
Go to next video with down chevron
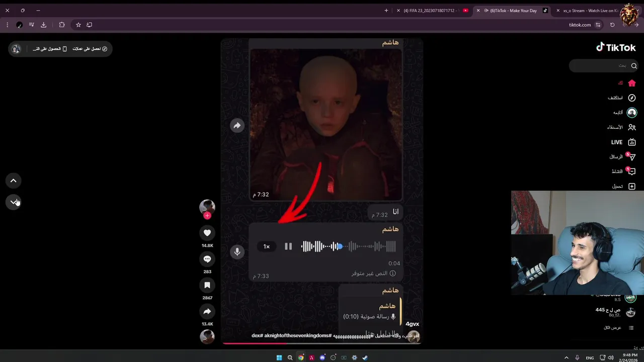(14, 202)
